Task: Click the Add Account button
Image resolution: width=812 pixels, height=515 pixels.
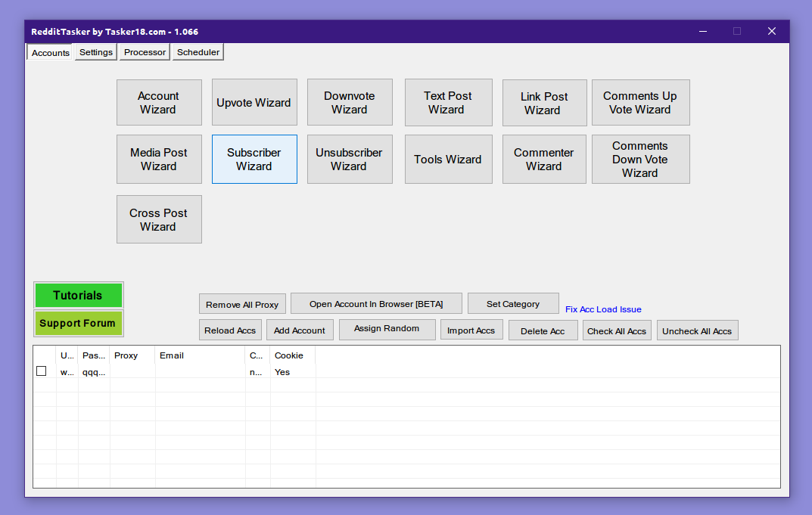Action: pos(300,330)
